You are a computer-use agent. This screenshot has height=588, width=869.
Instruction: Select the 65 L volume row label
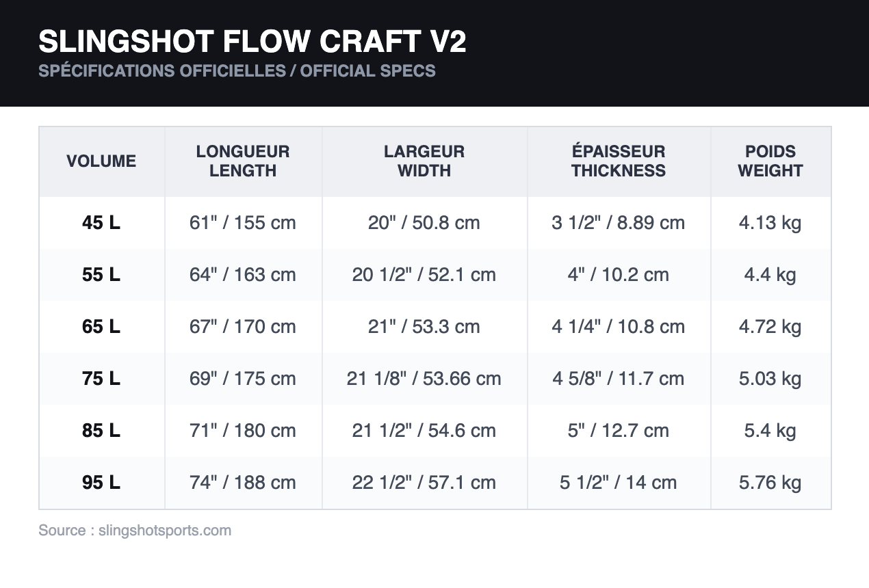101,327
